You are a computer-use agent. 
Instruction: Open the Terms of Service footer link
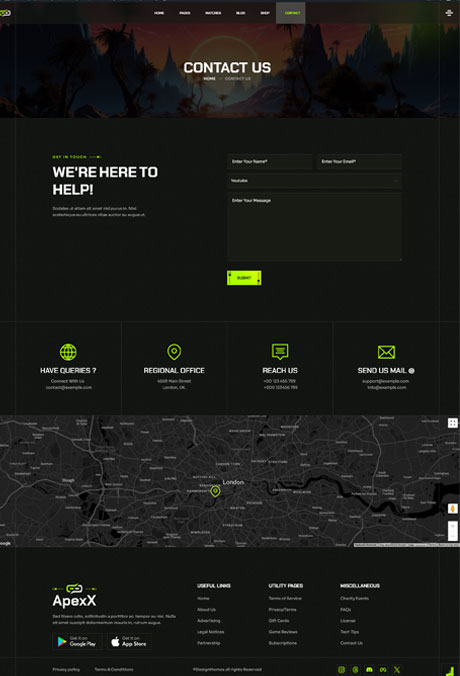coord(285,598)
